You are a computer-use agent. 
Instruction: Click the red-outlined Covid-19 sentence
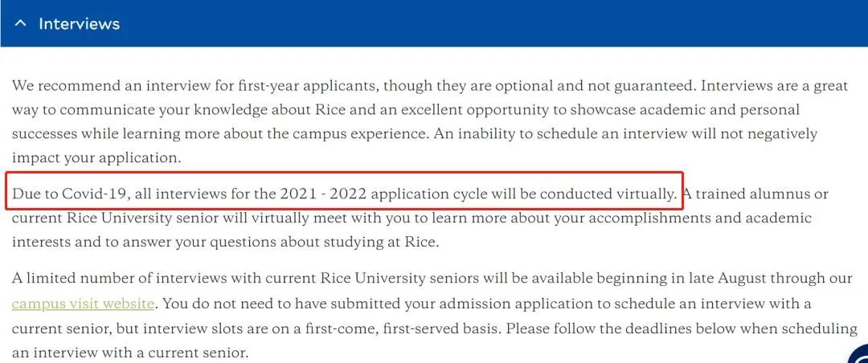point(344,194)
